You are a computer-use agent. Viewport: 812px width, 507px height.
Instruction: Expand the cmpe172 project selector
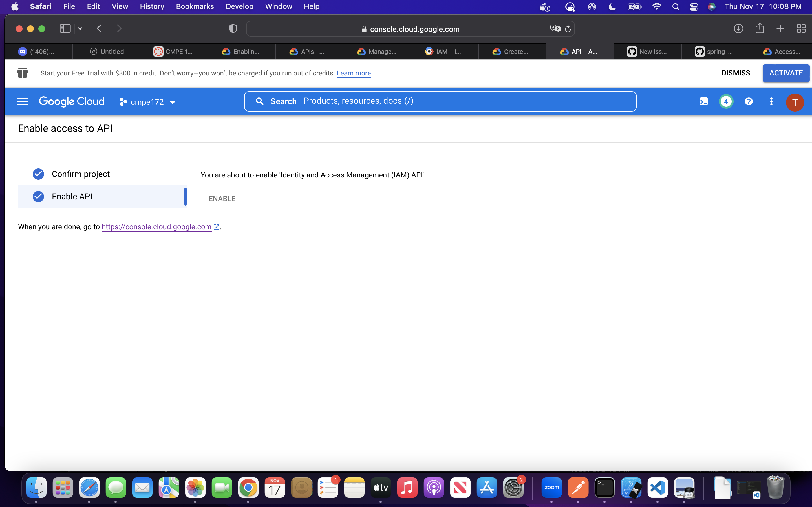pyautogui.click(x=148, y=102)
